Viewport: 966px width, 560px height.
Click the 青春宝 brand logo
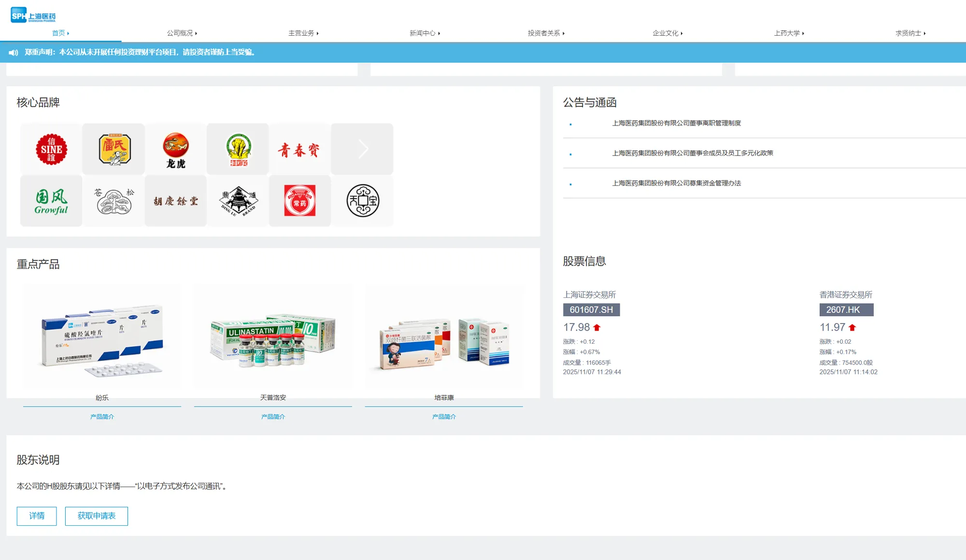point(299,150)
